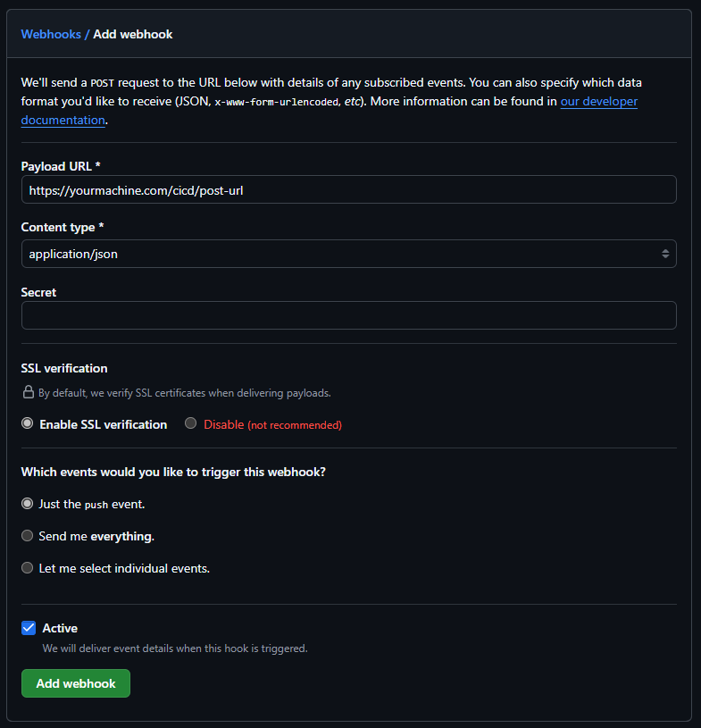The width and height of the screenshot is (701, 728).
Task: Select Enable SSL verification radio button
Action: coord(28,424)
